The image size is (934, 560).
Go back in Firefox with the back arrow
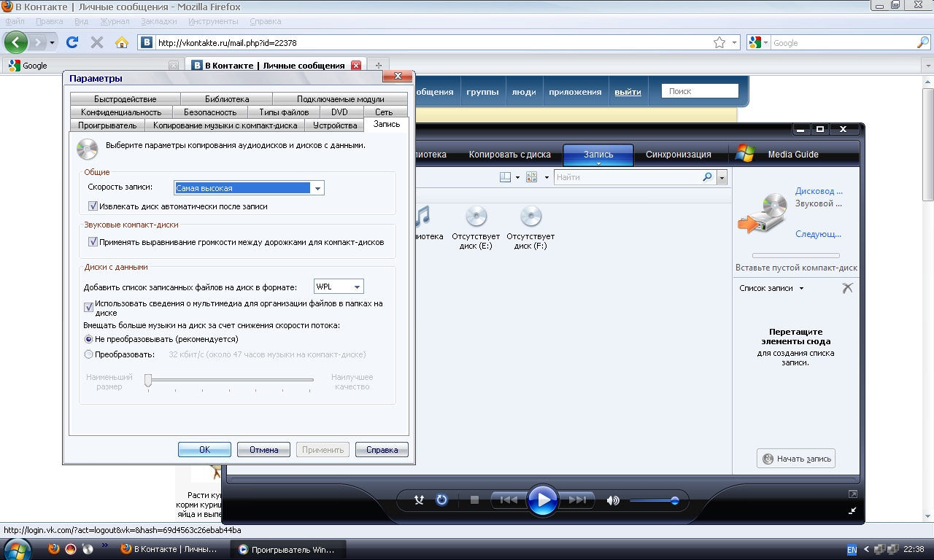point(16,42)
